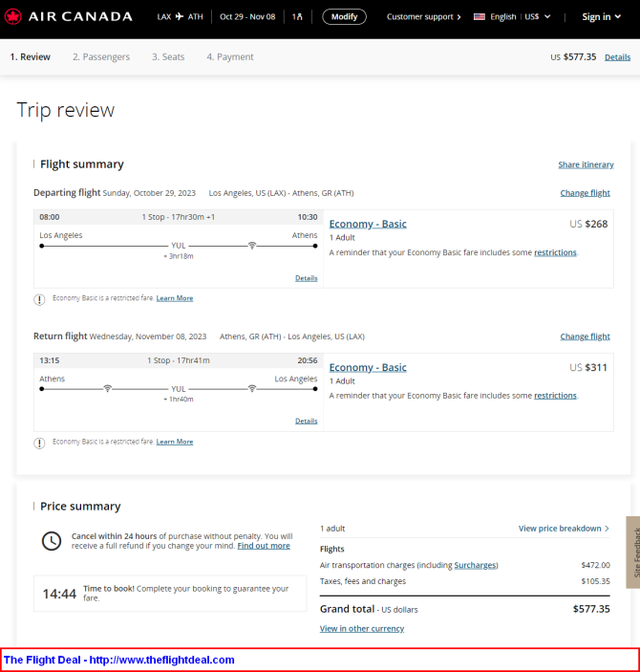Screen dimensions: 640x672
Task: Open Details link in departing flight card
Action: coord(307,278)
